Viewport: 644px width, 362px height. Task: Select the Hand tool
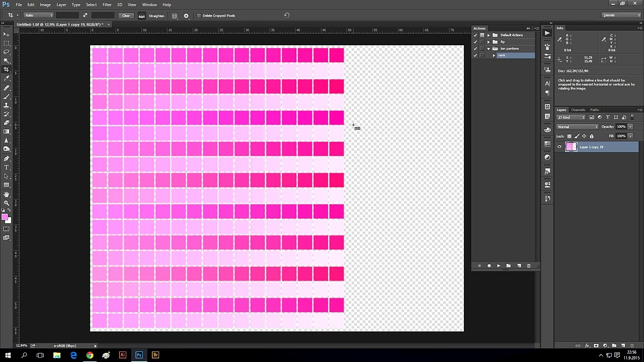tap(7, 194)
